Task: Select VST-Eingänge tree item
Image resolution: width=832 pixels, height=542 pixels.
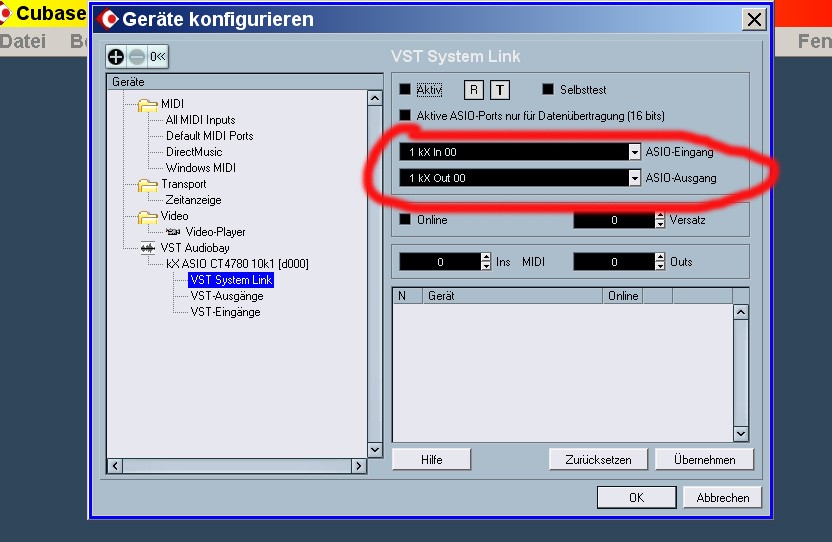Action: [225, 312]
